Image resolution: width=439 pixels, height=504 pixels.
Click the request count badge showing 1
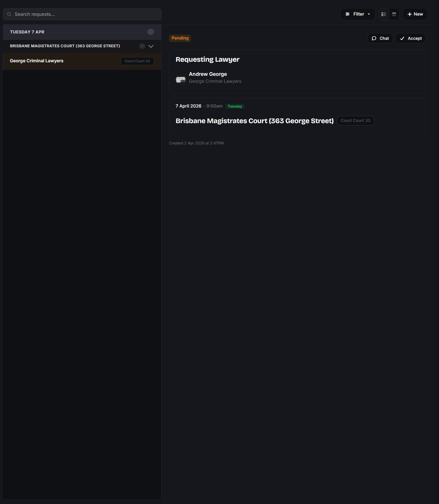(142, 46)
